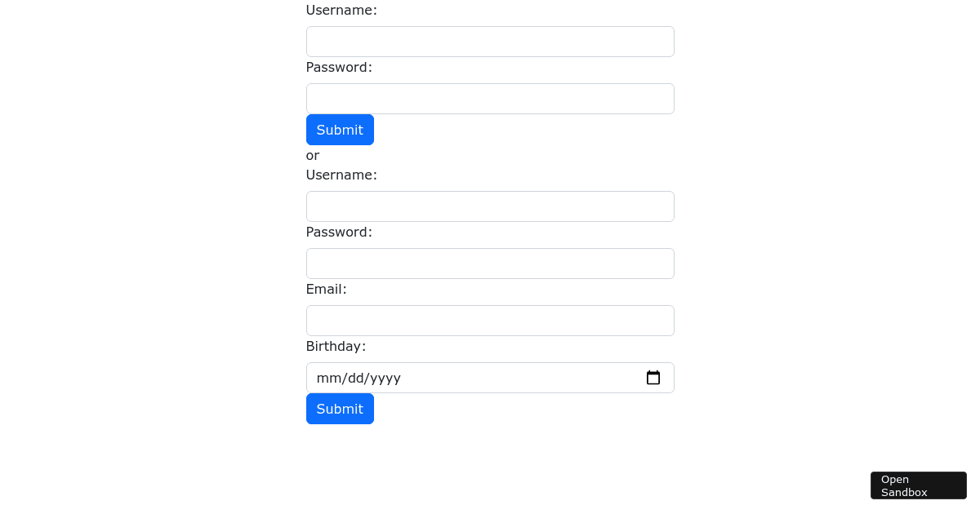Click the Birthday label text
This screenshot has height=514, width=980.
[x=336, y=346]
